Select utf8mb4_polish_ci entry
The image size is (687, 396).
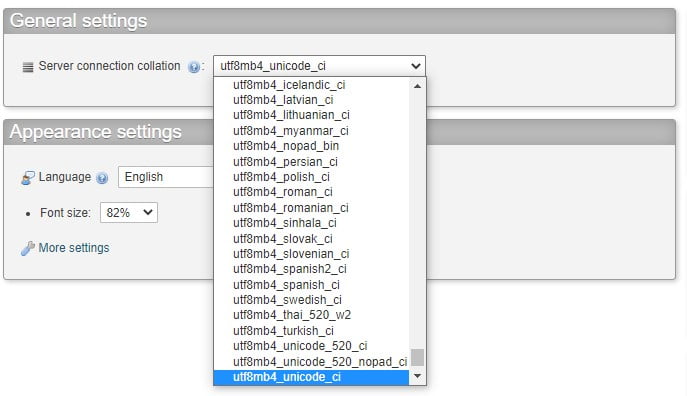click(311, 177)
